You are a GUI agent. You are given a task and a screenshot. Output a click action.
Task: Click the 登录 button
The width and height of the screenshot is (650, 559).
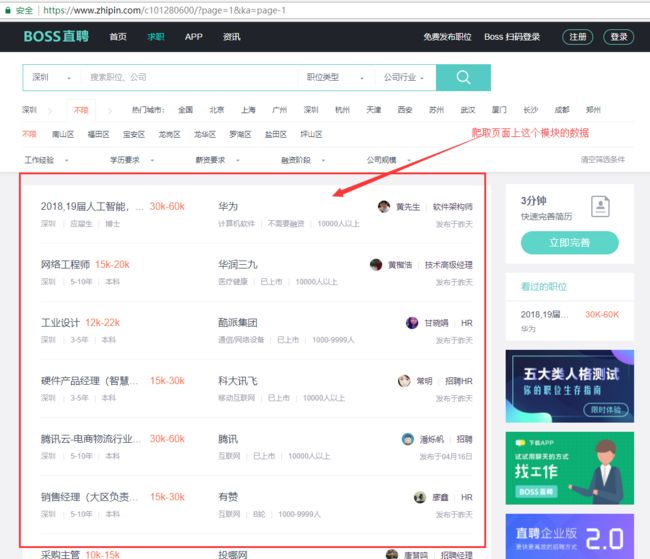(x=618, y=37)
